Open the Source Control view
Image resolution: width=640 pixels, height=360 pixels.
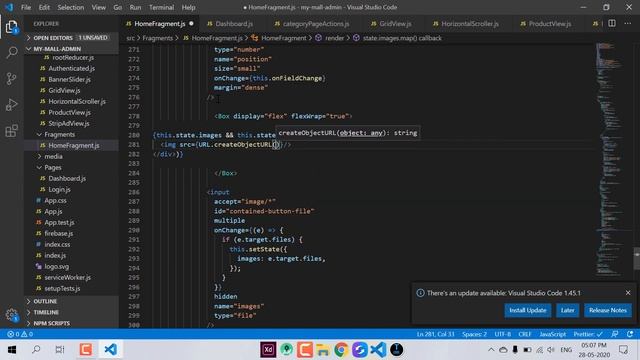pyautogui.click(x=12, y=78)
